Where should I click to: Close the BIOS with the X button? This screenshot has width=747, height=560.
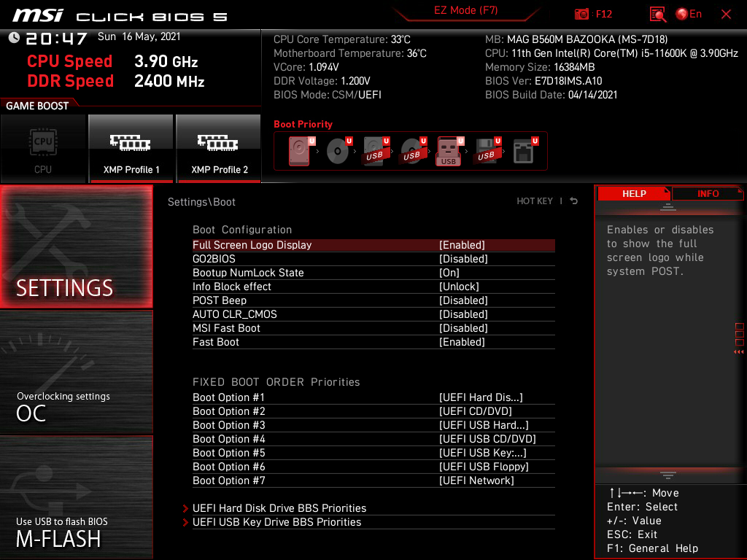[x=726, y=15]
